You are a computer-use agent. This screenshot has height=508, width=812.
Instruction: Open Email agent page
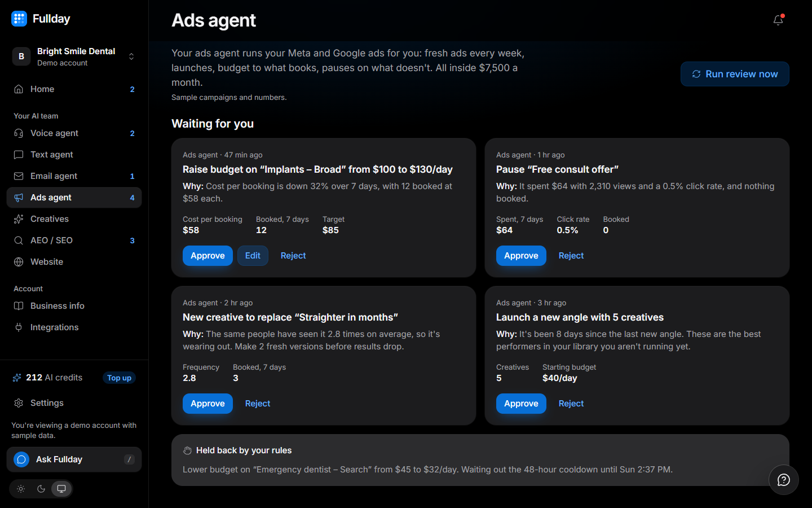tap(74, 176)
